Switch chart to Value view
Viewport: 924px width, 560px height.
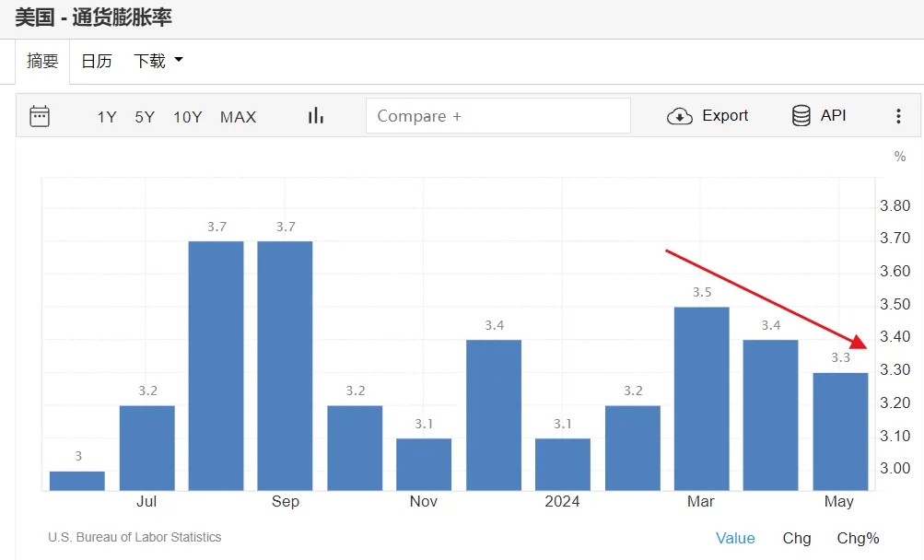[735, 539]
